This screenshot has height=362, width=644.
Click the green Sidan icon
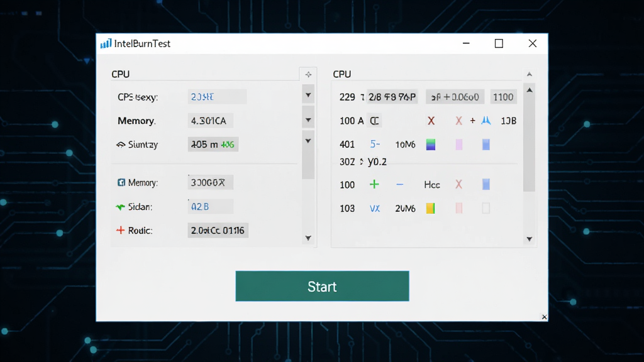(120, 207)
